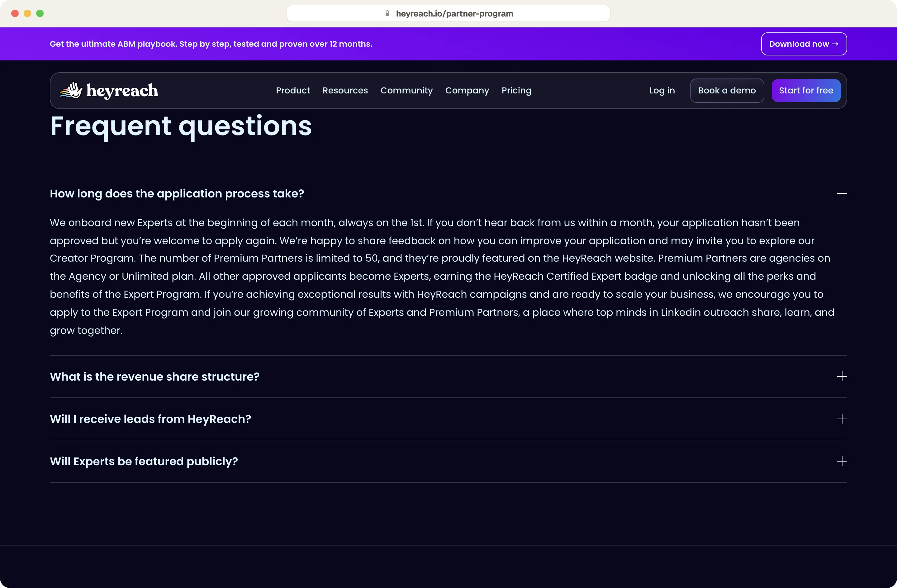Click the ABM playbook banner text
The width and height of the screenshot is (897, 588).
click(x=211, y=44)
